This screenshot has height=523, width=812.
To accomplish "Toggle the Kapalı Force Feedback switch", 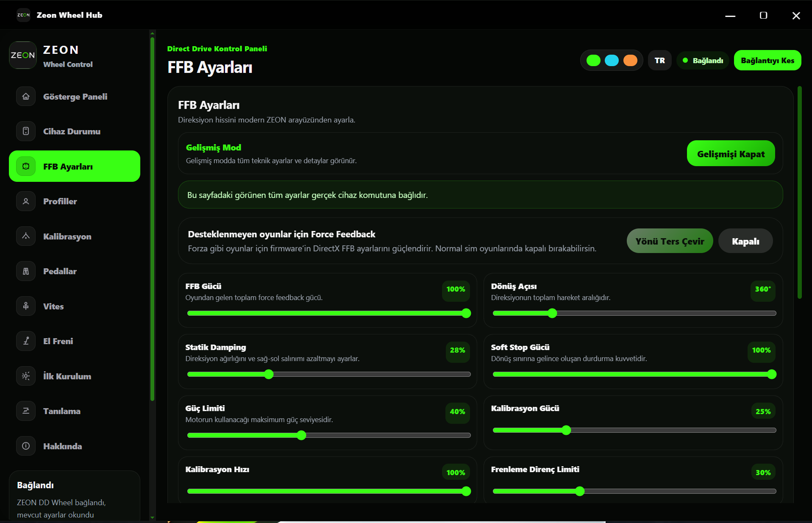I will (x=745, y=241).
